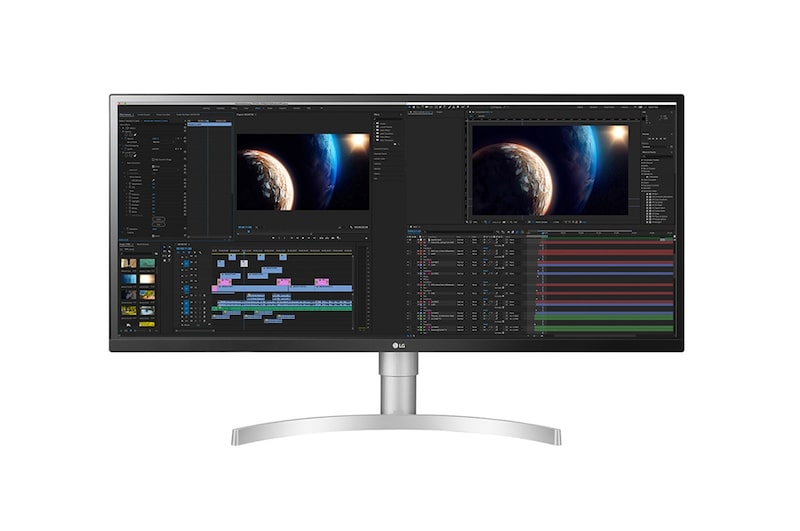Toggle animation stopwatch for Exposure

(x=130, y=194)
